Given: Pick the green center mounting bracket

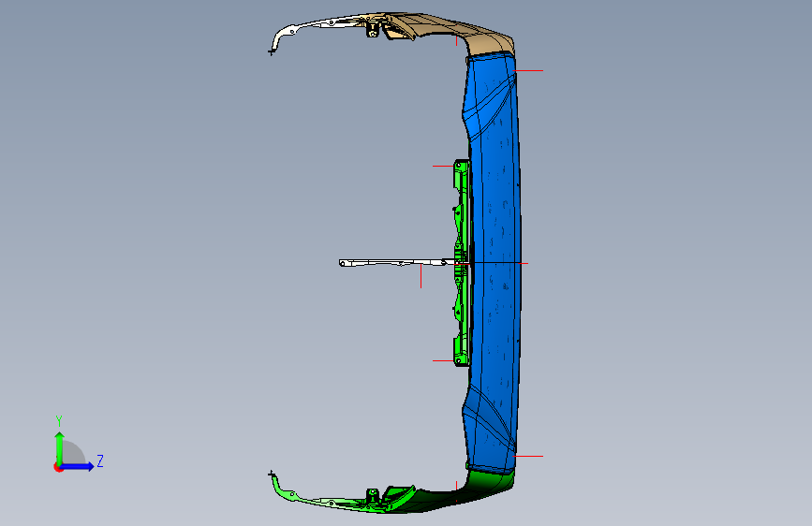Looking at the screenshot, I should (x=462, y=263).
